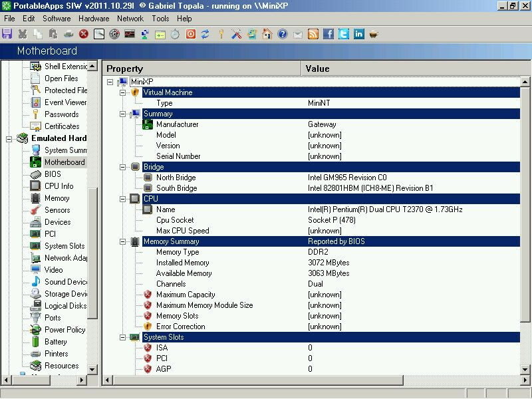The width and height of the screenshot is (532, 399).
Task: Click the Facebook icon in toolbar
Action: coord(329,34)
